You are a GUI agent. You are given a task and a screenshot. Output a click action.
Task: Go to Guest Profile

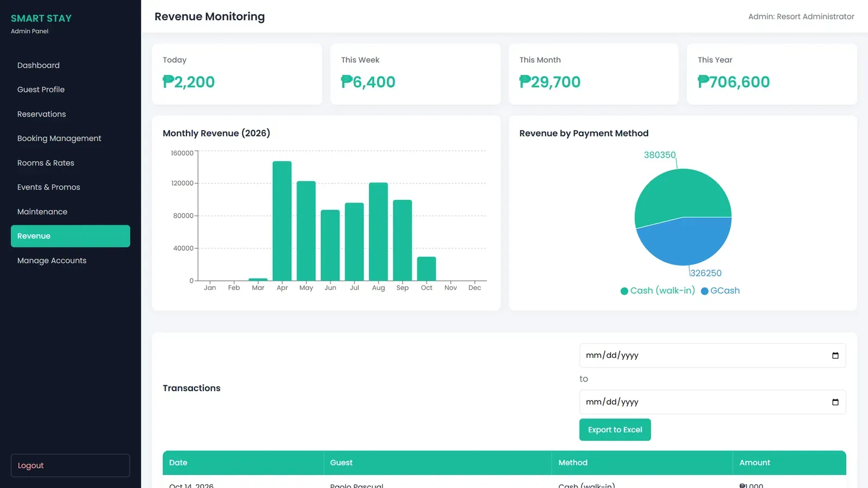point(71,90)
